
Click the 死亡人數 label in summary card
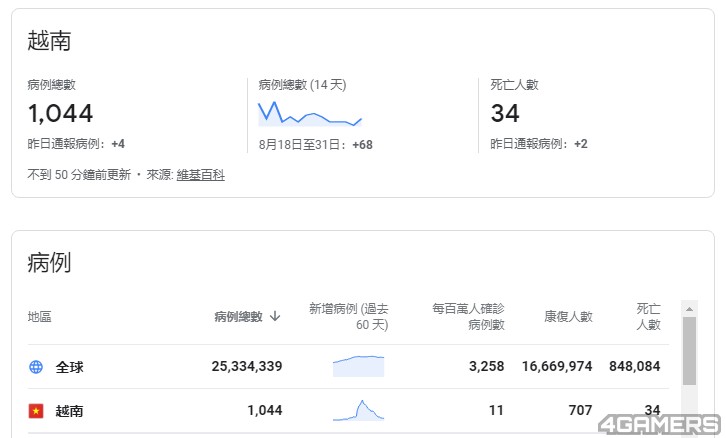[514, 85]
